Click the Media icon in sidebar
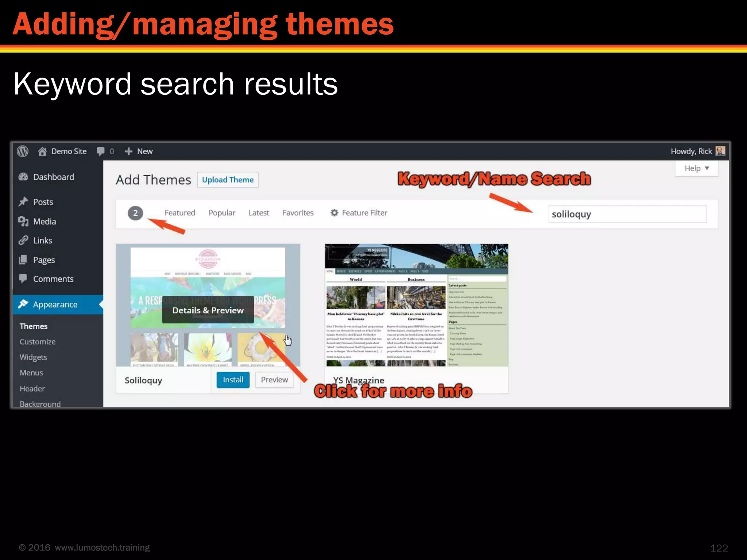This screenshot has width=747, height=560. click(23, 221)
